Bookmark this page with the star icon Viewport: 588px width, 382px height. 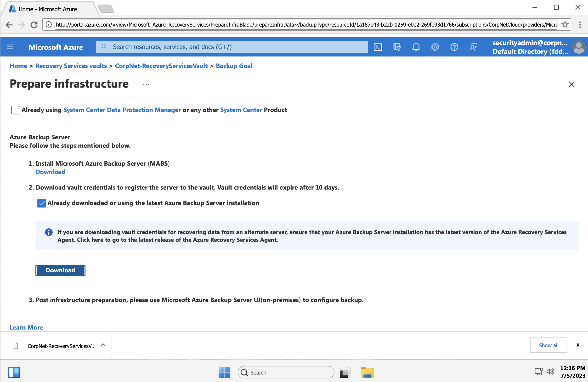(565, 24)
